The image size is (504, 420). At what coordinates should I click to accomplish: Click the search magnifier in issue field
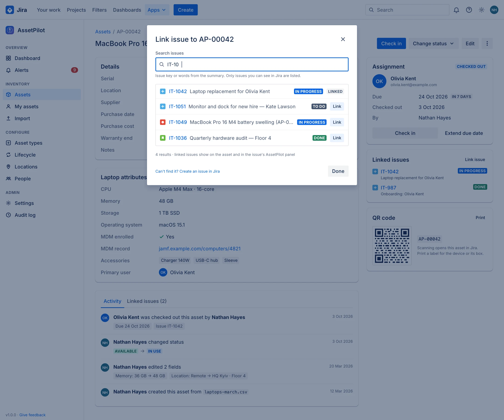point(162,64)
